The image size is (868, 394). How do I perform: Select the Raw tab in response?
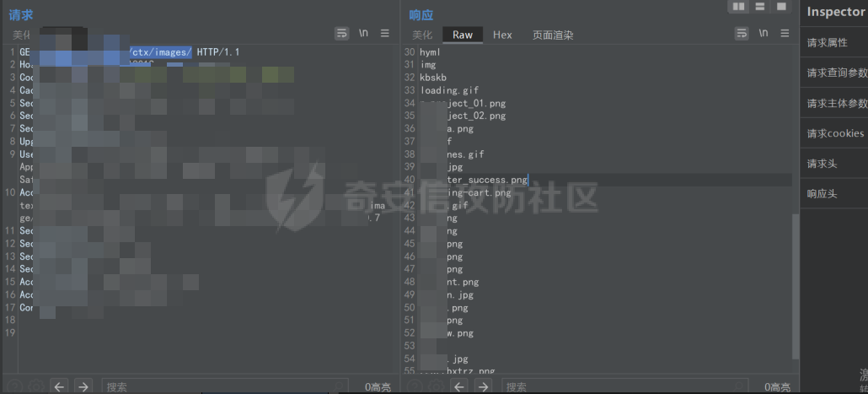pyautogui.click(x=463, y=35)
